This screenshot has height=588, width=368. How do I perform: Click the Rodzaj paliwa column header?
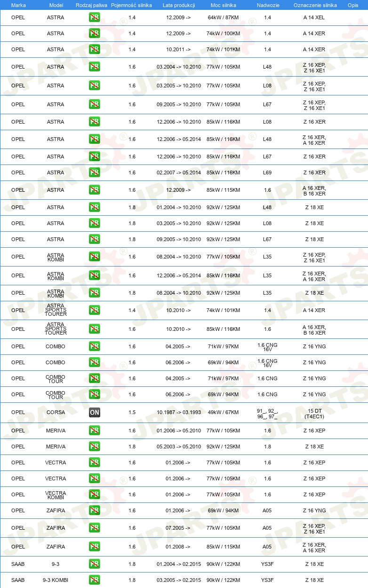pyautogui.click(x=92, y=5)
